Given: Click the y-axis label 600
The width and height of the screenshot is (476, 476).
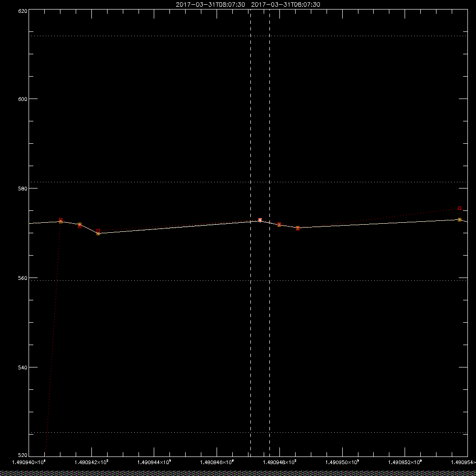Looking at the screenshot, I should click(x=23, y=99).
